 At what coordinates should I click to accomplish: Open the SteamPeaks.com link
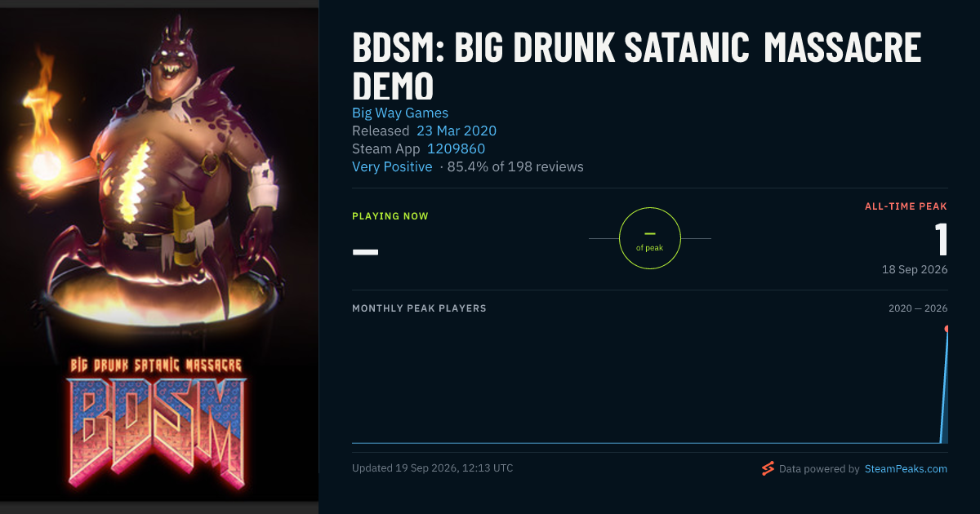point(906,468)
